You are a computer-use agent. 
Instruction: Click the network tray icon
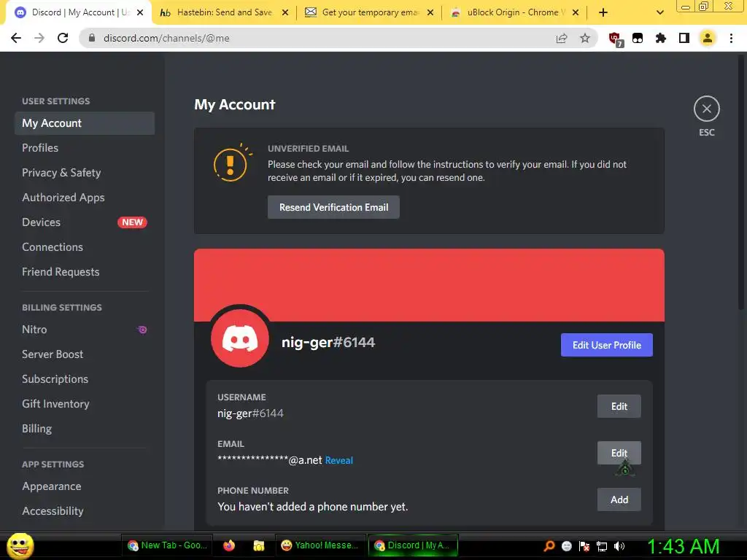pyautogui.click(x=602, y=545)
